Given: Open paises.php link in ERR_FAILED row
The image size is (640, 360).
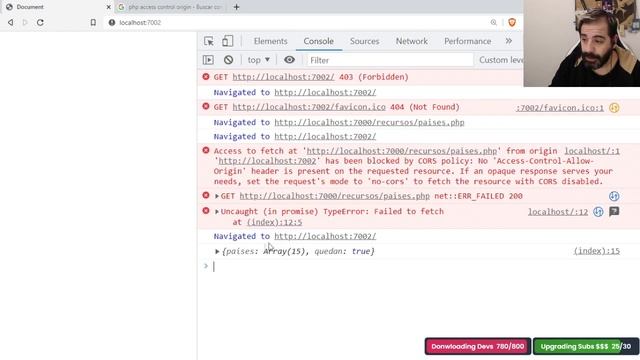Looking at the screenshot, I should pos(334,196).
